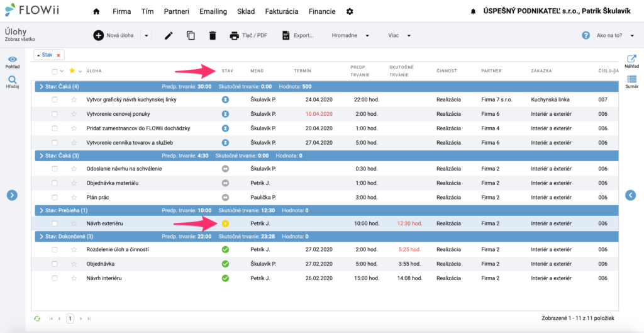Open the Tím menu
Screen dimensions: 644x333
147,11
